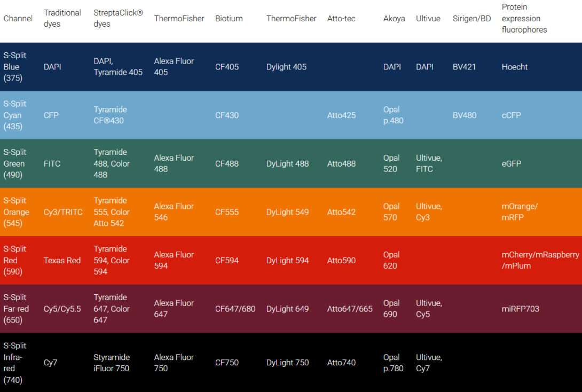Click the 'DyLight 549' cell

tap(287, 212)
